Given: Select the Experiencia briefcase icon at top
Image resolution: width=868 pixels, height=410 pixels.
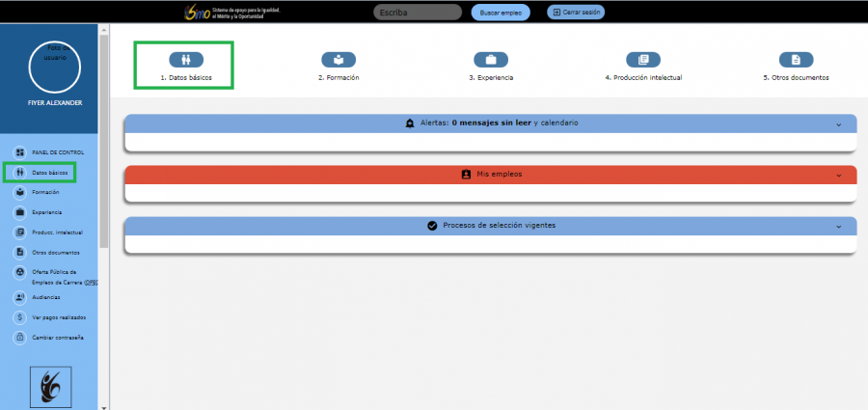Looking at the screenshot, I should tap(490, 60).
